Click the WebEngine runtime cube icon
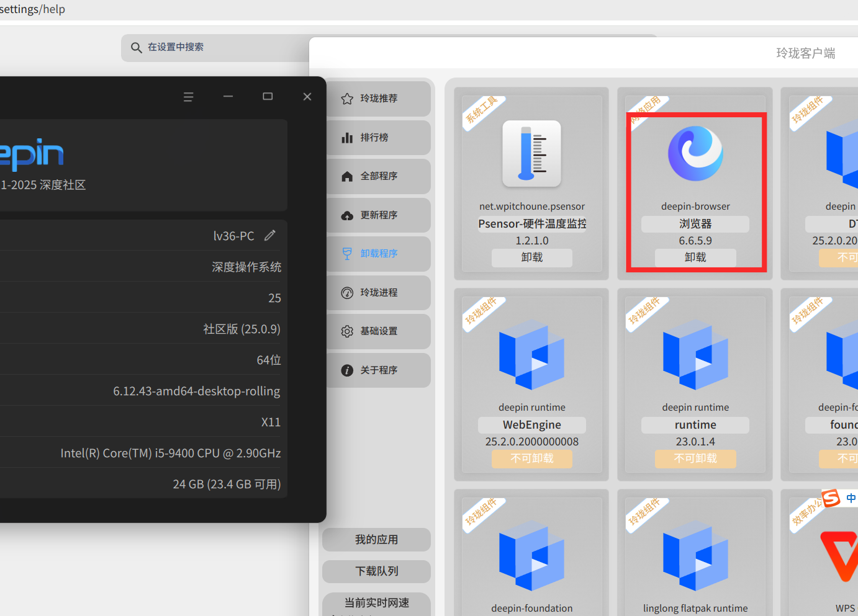The width and height of the screenshot is (858, 616). click(x=531, y=355)
